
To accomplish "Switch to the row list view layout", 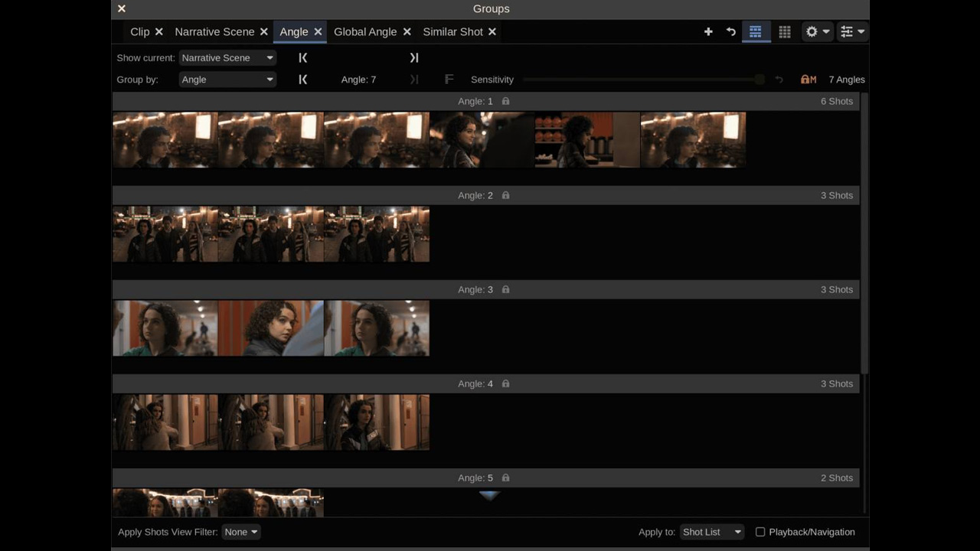I will tap(756, 31).
